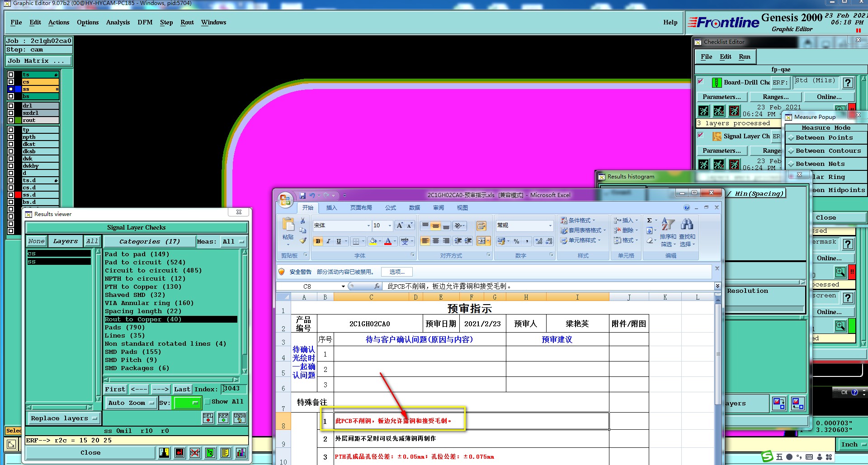Open the histogram chart icon in Results viewer
868x465 pixels.
point(241,452)
